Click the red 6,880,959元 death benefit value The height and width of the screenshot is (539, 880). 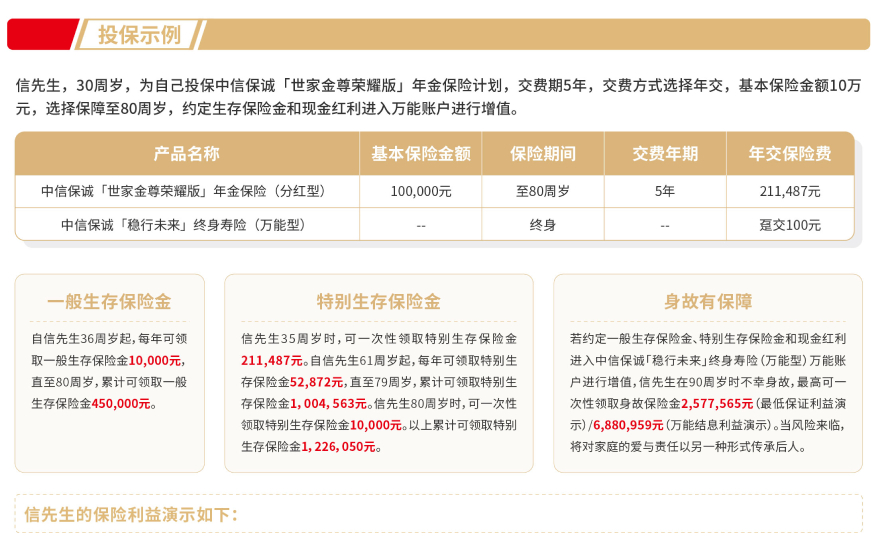pyautogui.click(x=629, y=425)
